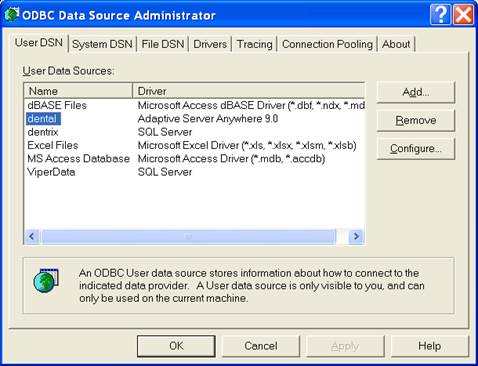This screenshot has height=366, width=478.
Task: Click the Microsoft Excel Driver cell
Action: [247, 145]
